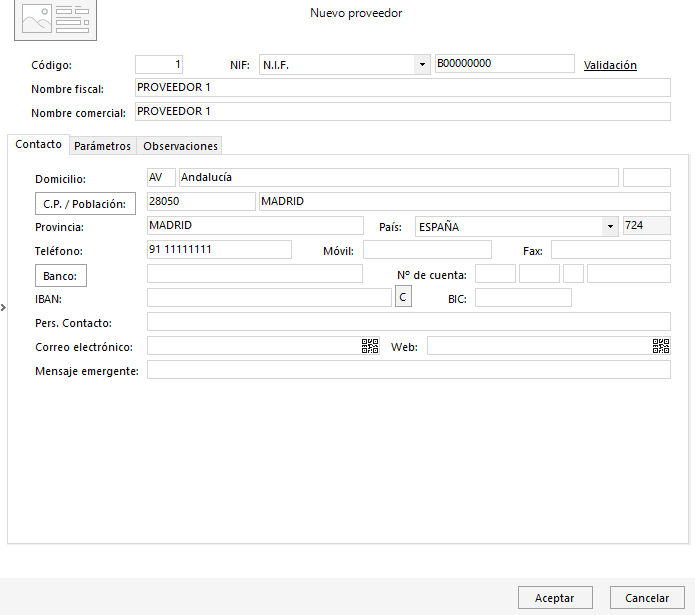Click the country code field 724

646,225
